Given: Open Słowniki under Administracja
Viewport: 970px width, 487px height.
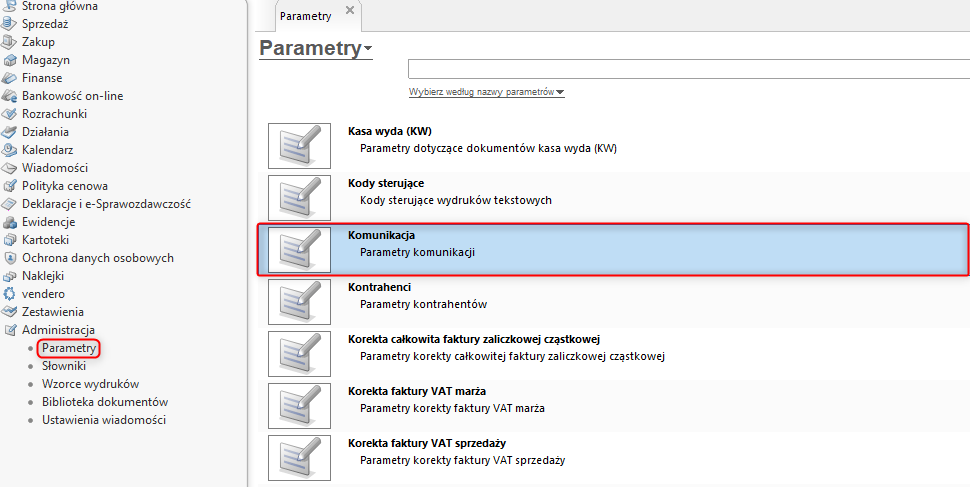Looking at the screenshot, I should coord(63,366).
